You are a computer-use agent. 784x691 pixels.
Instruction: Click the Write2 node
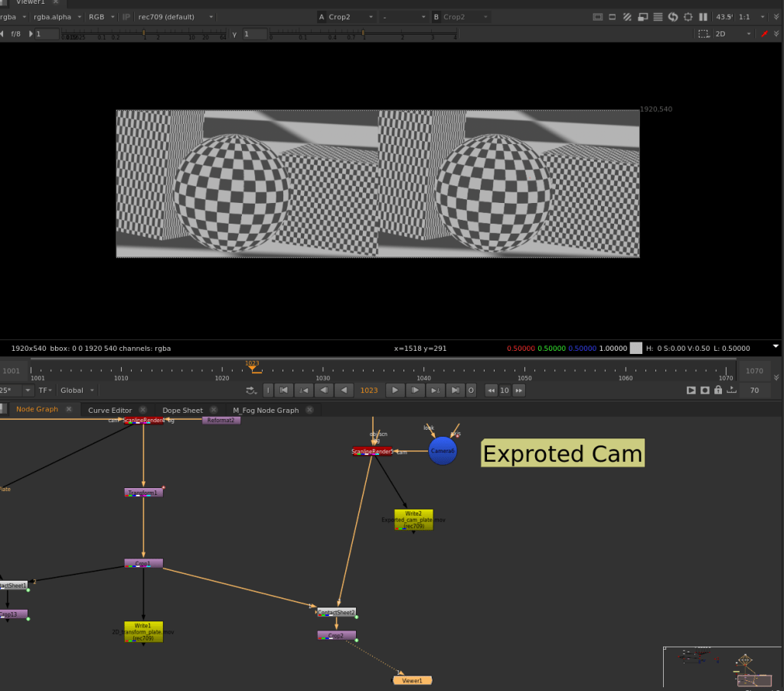[x=413, y=519]
